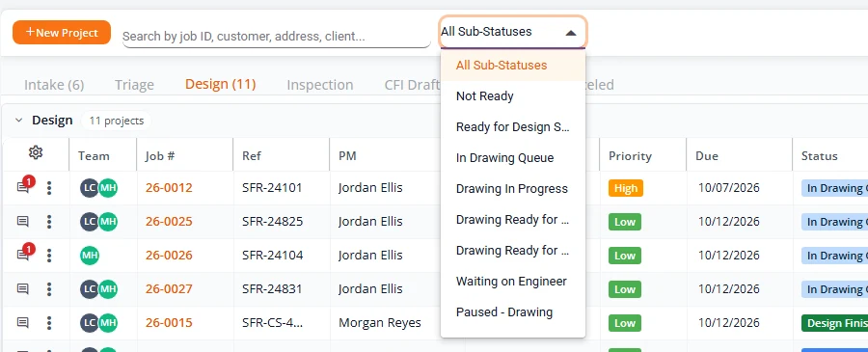Switch to Triage tab
Viewport: 868px width, 352px height.
[134, 85]
